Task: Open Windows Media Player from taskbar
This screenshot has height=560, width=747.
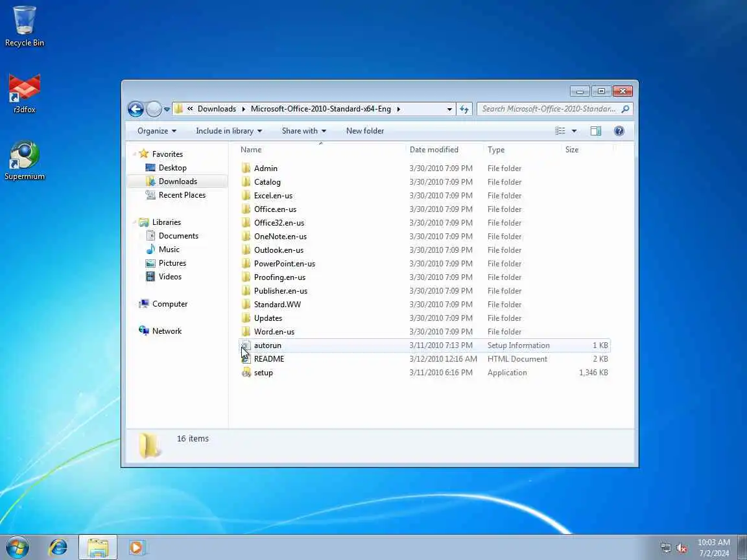Action: click(x=137, y=547)
